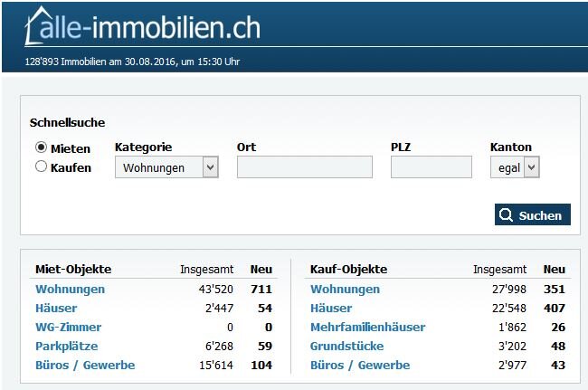This screenshot has height=390, width=588.
Task: Open Kauf-Objekte Häuser link
Action: [331, 309]
